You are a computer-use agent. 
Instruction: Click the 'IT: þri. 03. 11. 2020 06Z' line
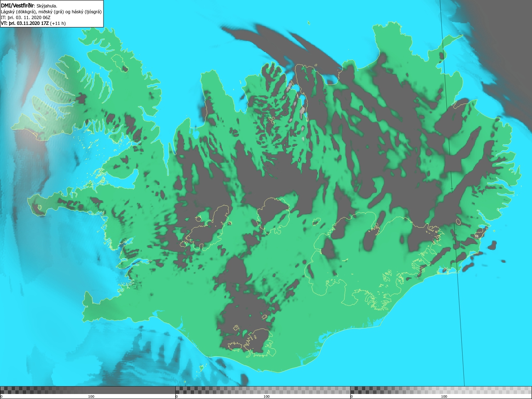click(26, 17)
